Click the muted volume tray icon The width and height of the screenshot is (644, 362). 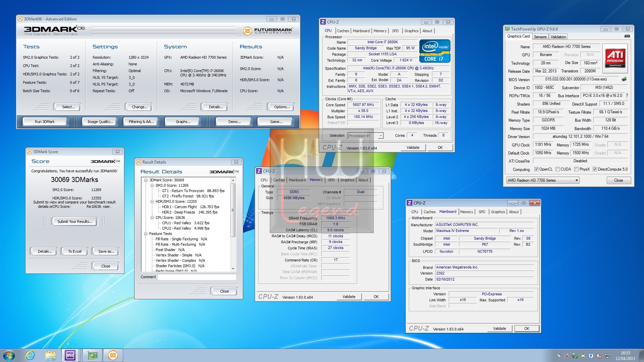(x=599, y=356)
